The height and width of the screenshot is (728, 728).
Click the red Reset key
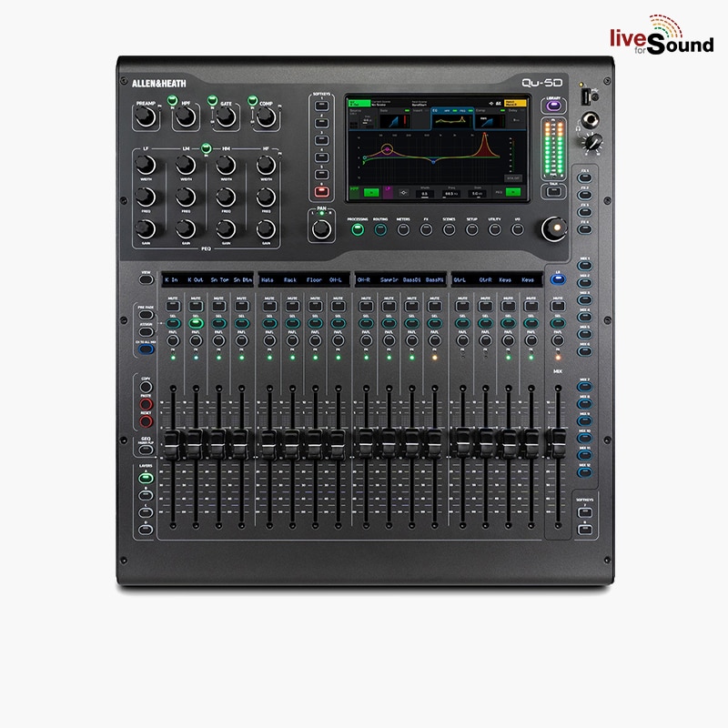pos(146,421)
